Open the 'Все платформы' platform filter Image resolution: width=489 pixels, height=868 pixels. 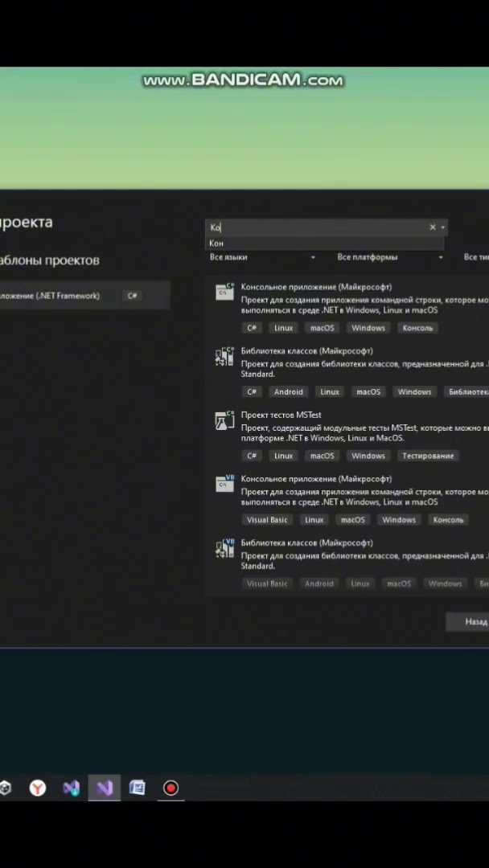390,257
